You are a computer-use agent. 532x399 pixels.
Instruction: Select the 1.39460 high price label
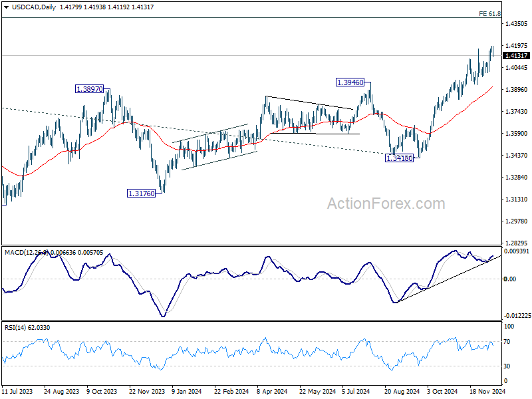[x=350, y=82]
